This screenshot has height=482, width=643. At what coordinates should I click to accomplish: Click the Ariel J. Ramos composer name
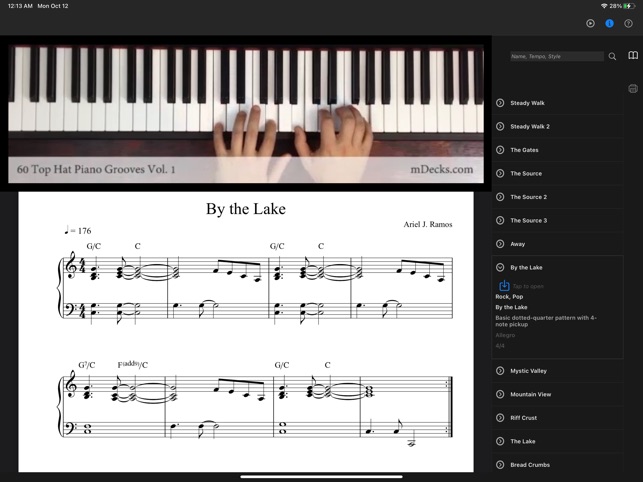(428, 224)
